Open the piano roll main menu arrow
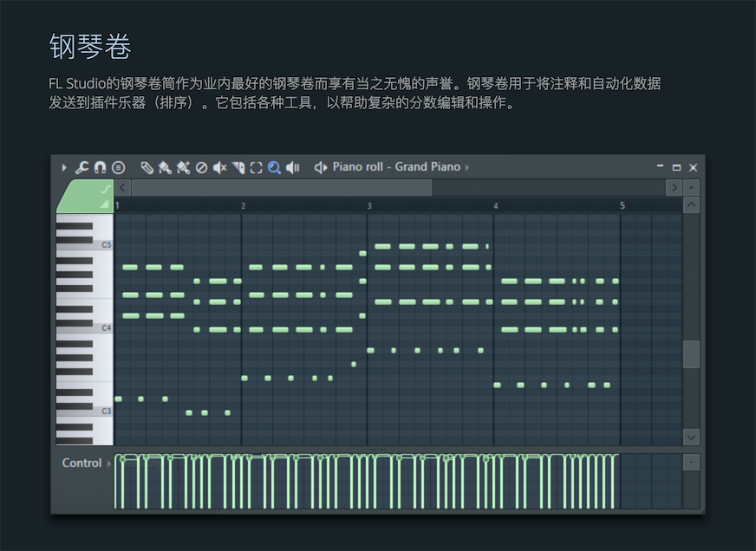The height and width of the screenshot is (551, 756). pyautogui.click(x=63, y=167)
